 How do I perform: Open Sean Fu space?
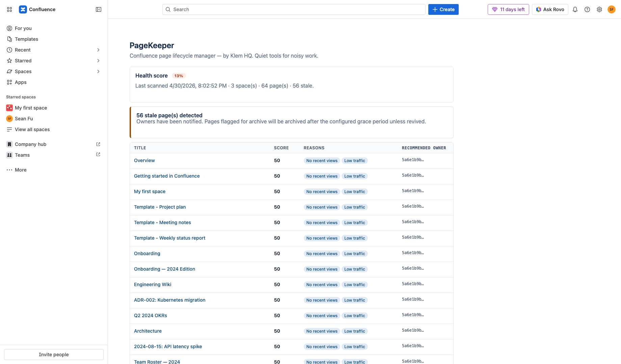[x=54, y=119]
